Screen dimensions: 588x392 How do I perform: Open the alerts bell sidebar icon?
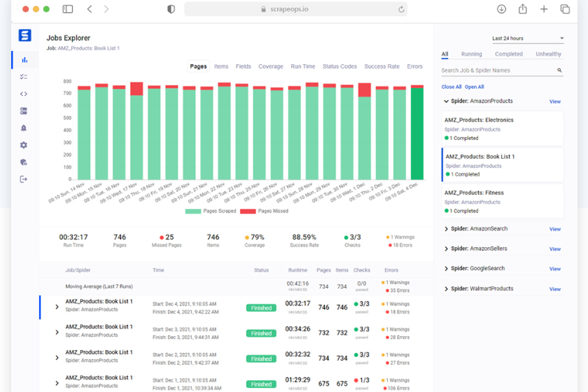click(x=24, y=128)
